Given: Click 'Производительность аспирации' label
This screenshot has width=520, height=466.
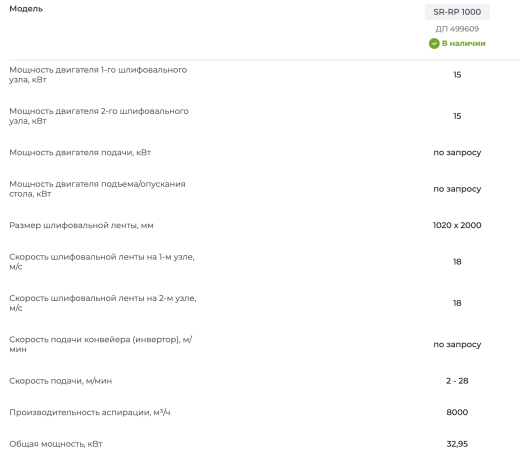Looking at the screenshot, I should coord(90,412).
